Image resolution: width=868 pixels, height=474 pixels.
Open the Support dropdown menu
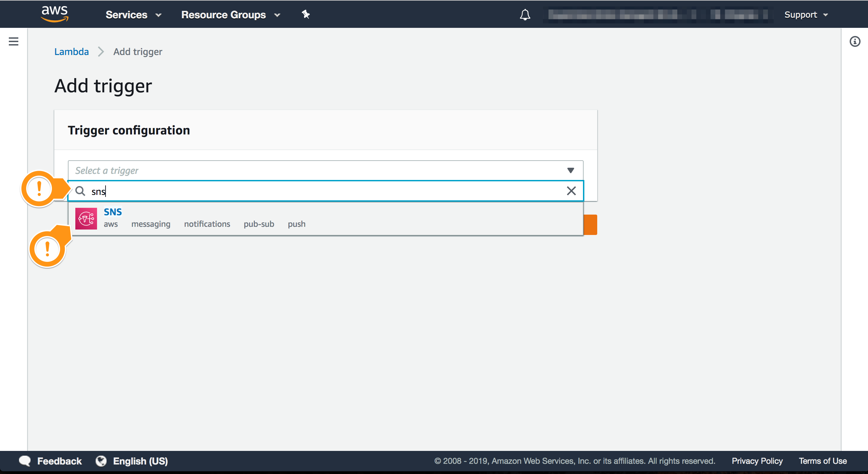806,15
